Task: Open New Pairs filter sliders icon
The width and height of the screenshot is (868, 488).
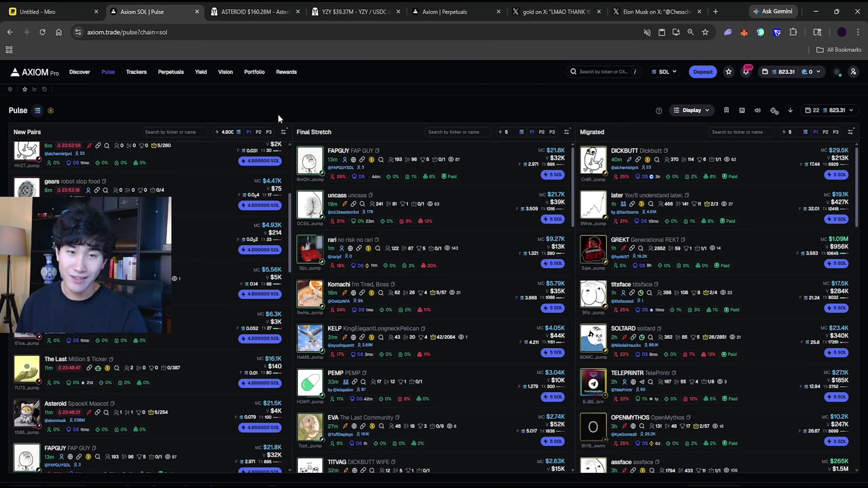Action: (284, 131)
